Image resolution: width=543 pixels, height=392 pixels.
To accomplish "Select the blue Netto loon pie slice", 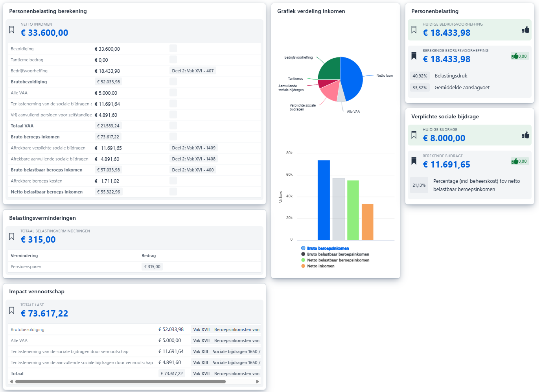I will click(x=352, y=79).
